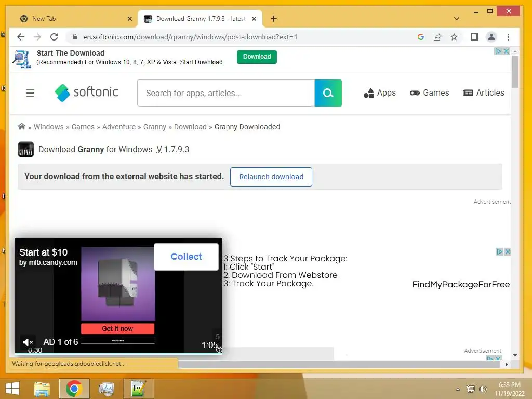Click the search for apps field
The image size is (532, 399).
click(226, 93)
